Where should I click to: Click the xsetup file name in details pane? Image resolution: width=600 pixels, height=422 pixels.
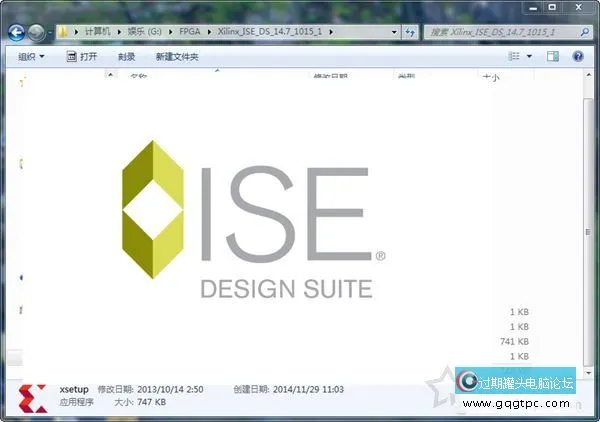pyautogui.click(x=74, y=389)
